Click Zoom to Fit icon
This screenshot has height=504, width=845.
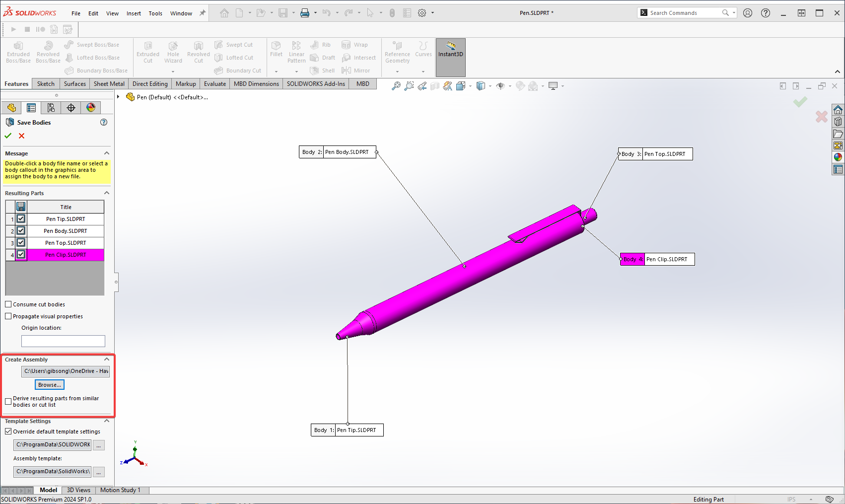(396, 86)
